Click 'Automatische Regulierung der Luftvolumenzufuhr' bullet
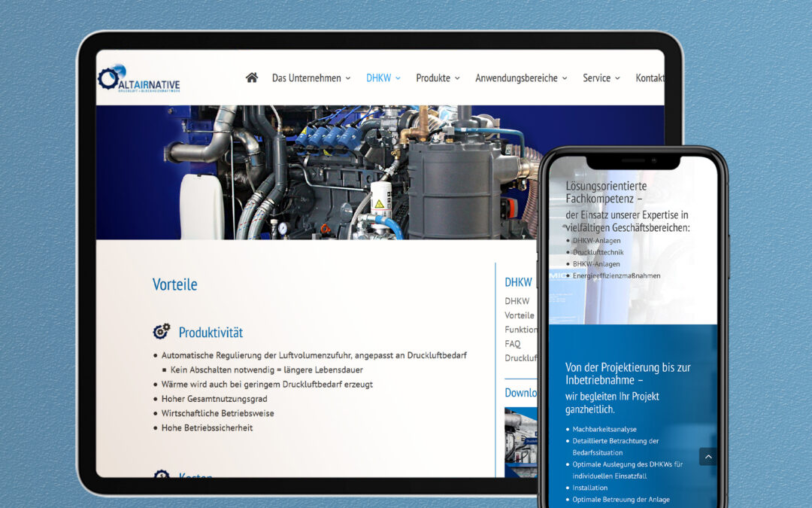Image resolution: width=812 pixels, height=508 pixels. coord(314,355)
